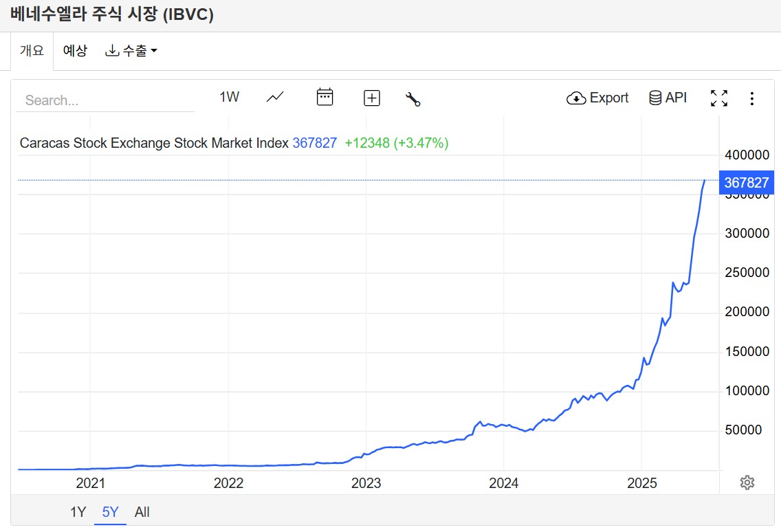The image size is (781, 532).
Task: Click the Caracas Stock Exchange series label
Action: [x=154, y=143]
